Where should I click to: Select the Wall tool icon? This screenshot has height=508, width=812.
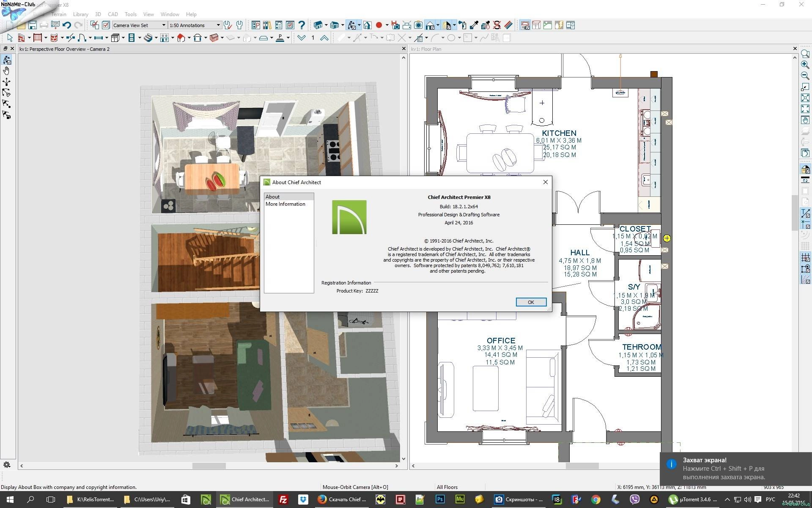click(x=21, y=38)
